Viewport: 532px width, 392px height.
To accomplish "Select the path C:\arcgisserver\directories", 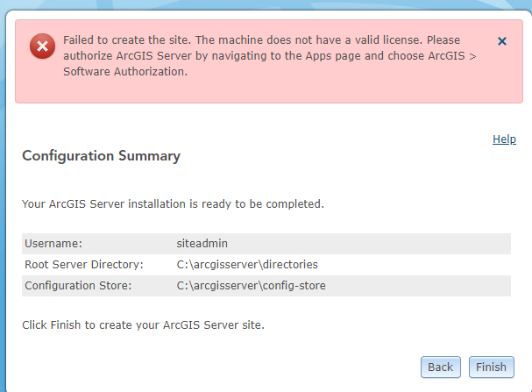I will click(247, 264).
